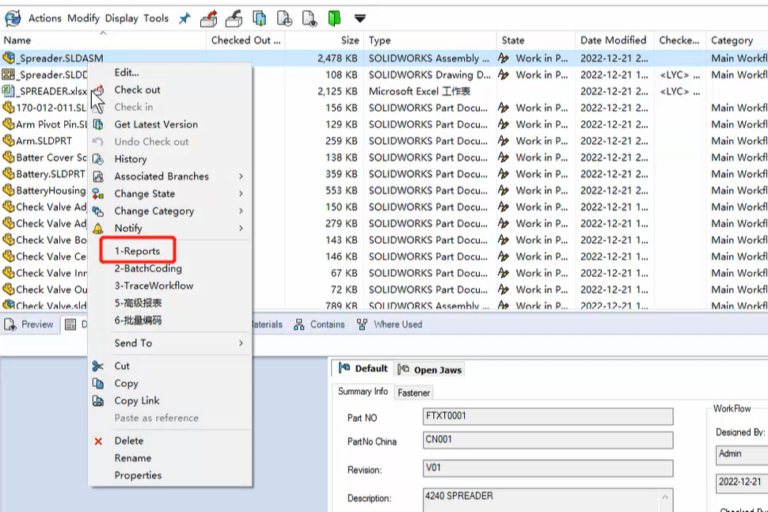Click the _SPREADER.xlsx Excel file icon
Viewport: 768px width, 512px height.
pyautogui.click(x=8, y=91)
